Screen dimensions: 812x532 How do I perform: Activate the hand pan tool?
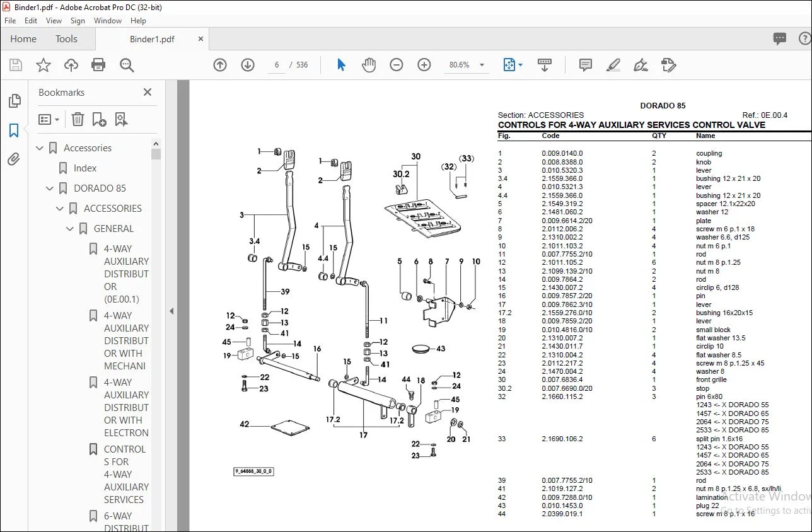[369, 65]
